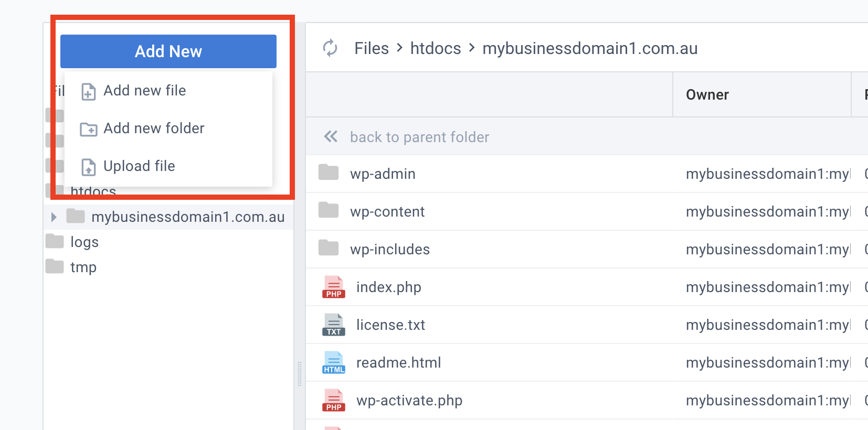The height and width of the screenshot is (430, 868).
Task: Click the double-chevron back icon
Action: point(331,137)
